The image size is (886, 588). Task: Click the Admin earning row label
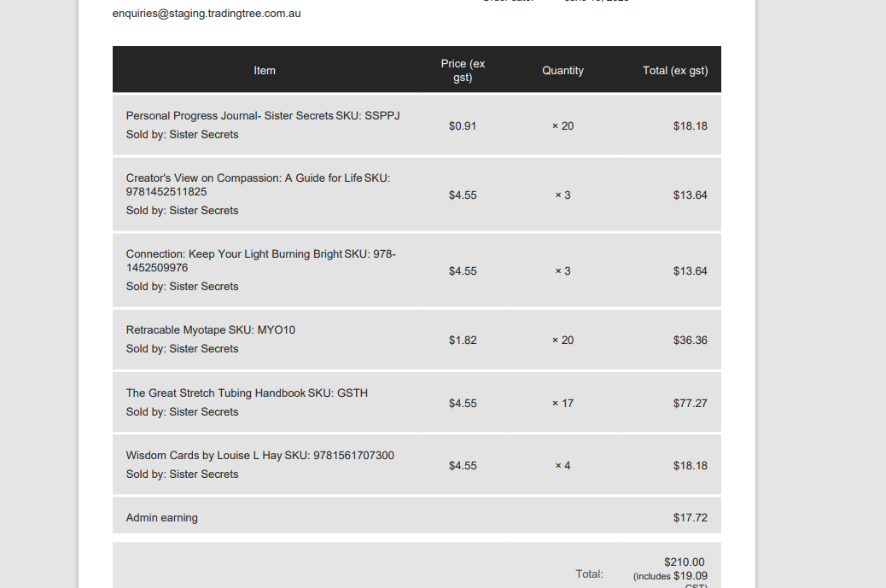[161, 518]
